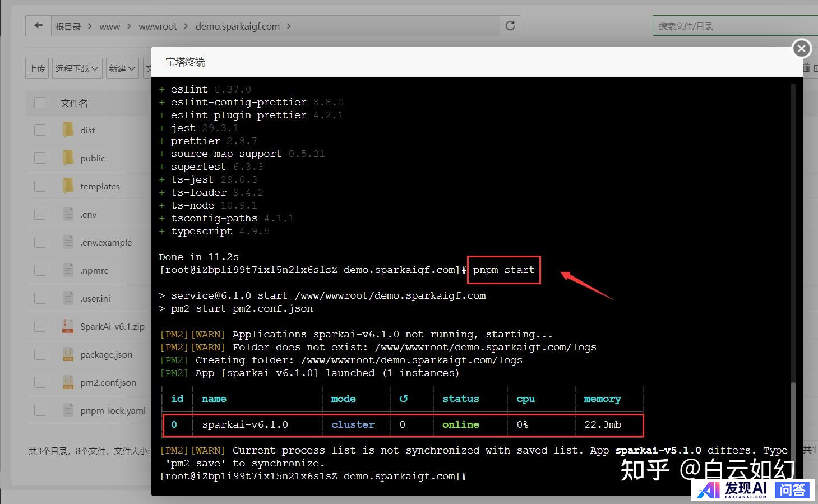Viewport: 818px width, 504px height.
Task: Expand chevron after demo.sparkaigf.com breadcrumb
Action: click(x=289, y=26)
